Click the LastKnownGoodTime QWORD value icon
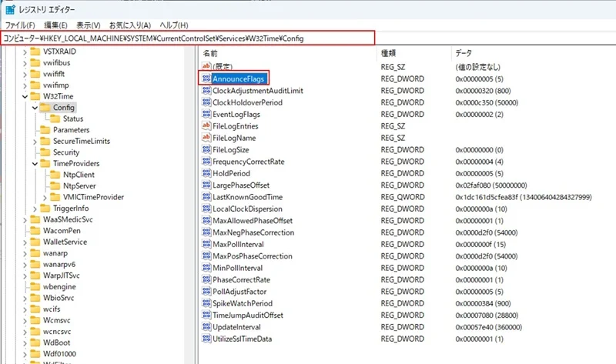 point(206,196)
